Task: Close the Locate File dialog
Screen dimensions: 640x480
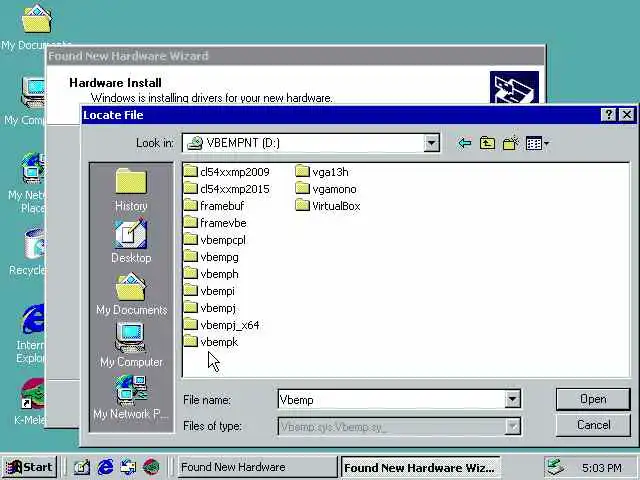Action: [x=627, y=115]
